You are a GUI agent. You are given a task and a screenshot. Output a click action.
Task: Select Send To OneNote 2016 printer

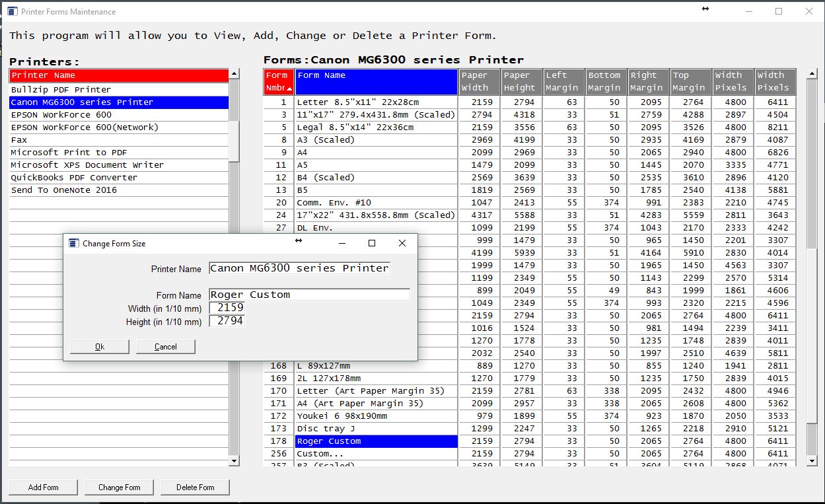click(119, 190)
